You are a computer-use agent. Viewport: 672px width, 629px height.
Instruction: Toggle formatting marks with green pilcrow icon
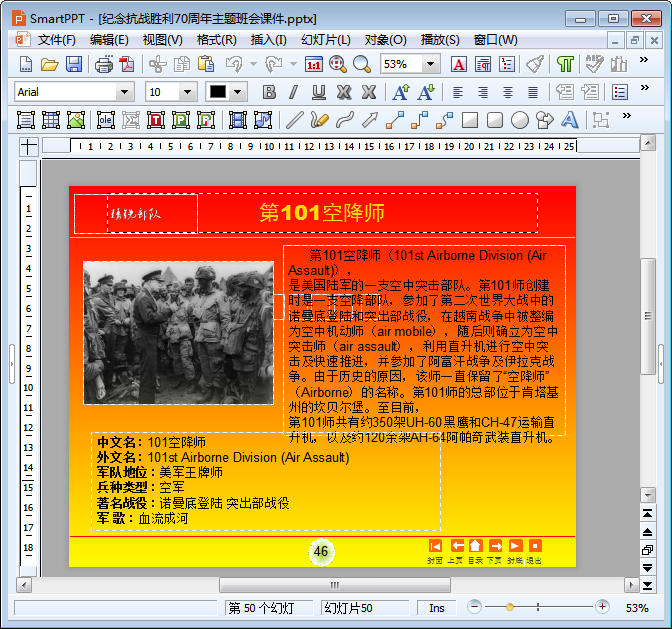tap(565, 64)
